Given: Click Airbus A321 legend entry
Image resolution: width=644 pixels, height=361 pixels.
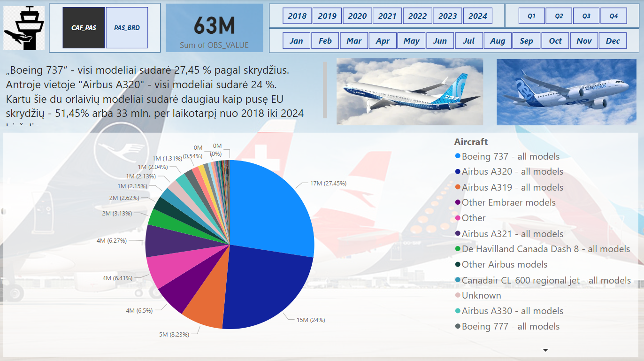Looking at the screenshot, I should pos(509,233).
